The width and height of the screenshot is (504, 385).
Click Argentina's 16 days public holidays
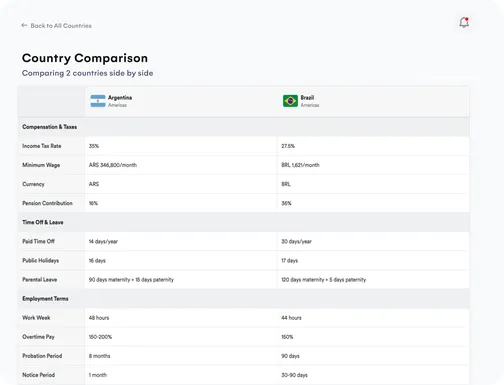pyautogui.click(x=97, y=260)
